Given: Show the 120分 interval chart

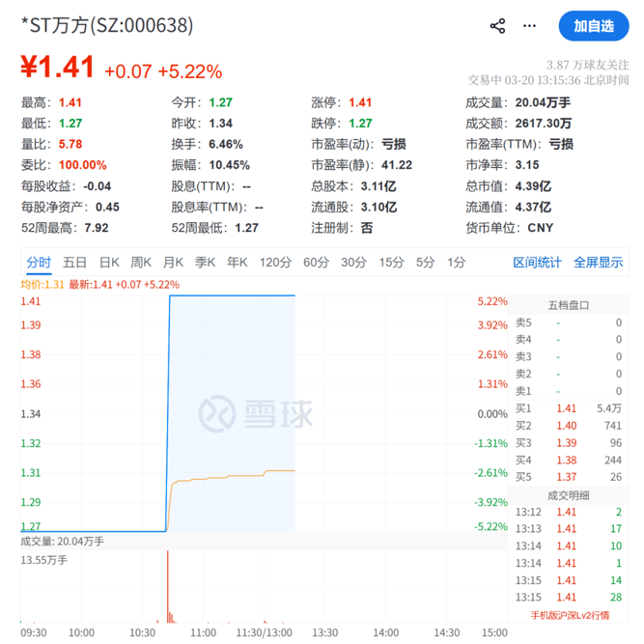Looking at the screenshot, I should point(275,262).
